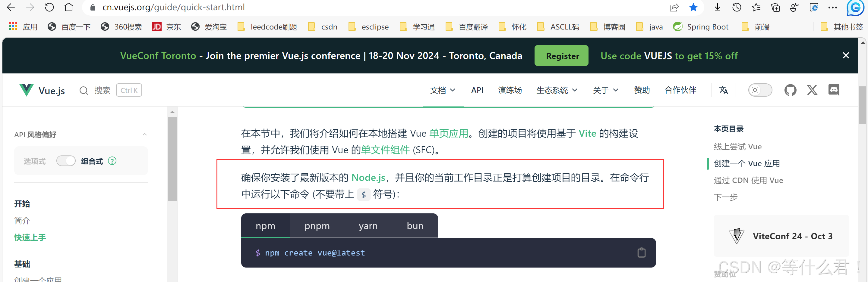The image size is (868, 282).
Task: Click the IE mode icon
Action: [814, 8]
